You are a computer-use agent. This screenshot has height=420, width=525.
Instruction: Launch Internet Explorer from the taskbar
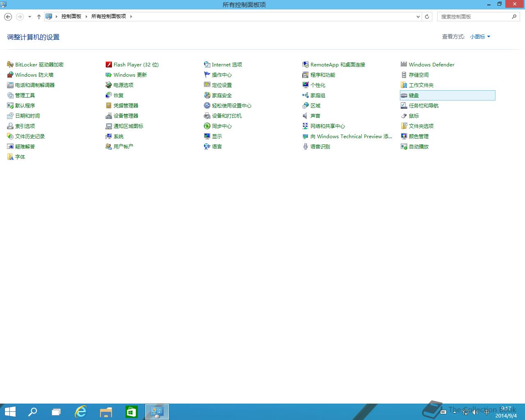(81, 412)
